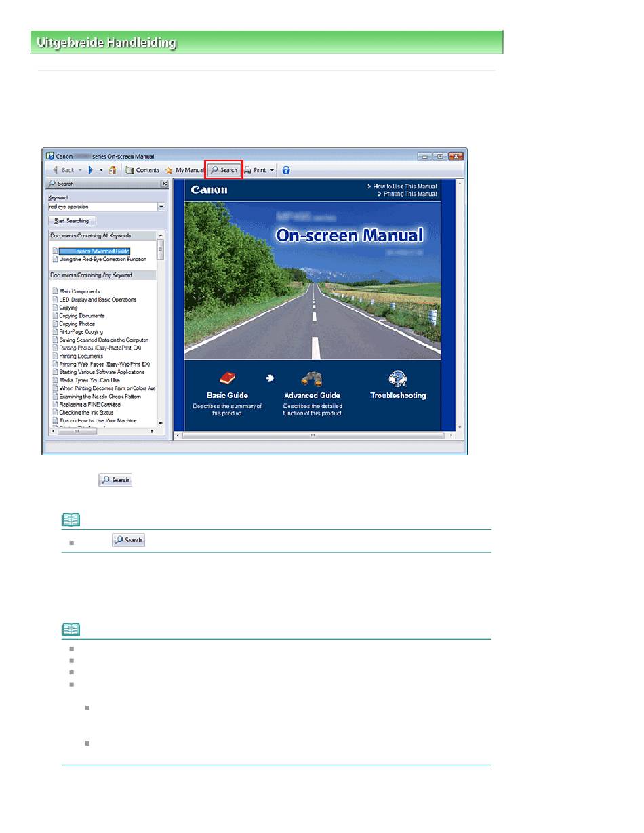The image size is (644, 833).
Task: Follow the How to Use This Manual link
Action: tap(405, 186)
